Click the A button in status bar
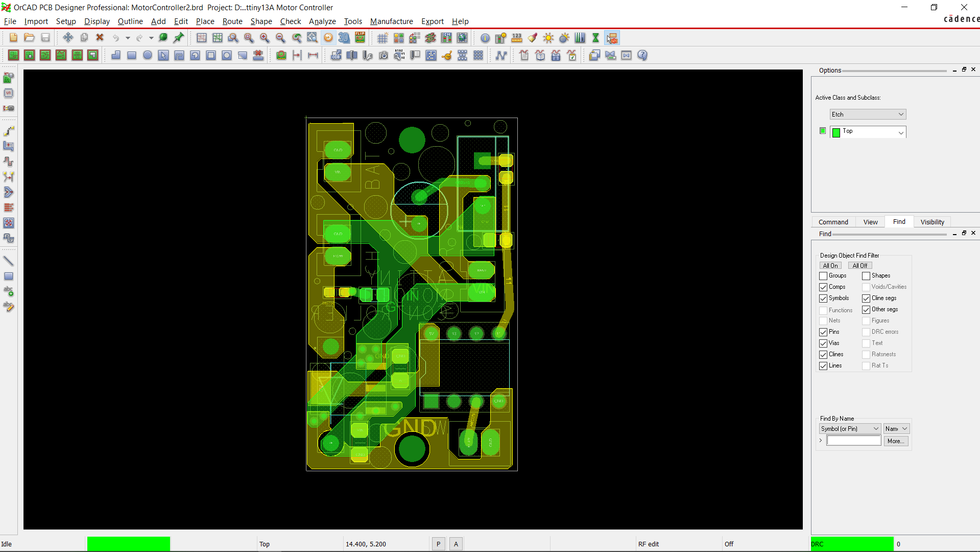Image resolution: width=980 pixels, height=552 pixels. (456, 544)
